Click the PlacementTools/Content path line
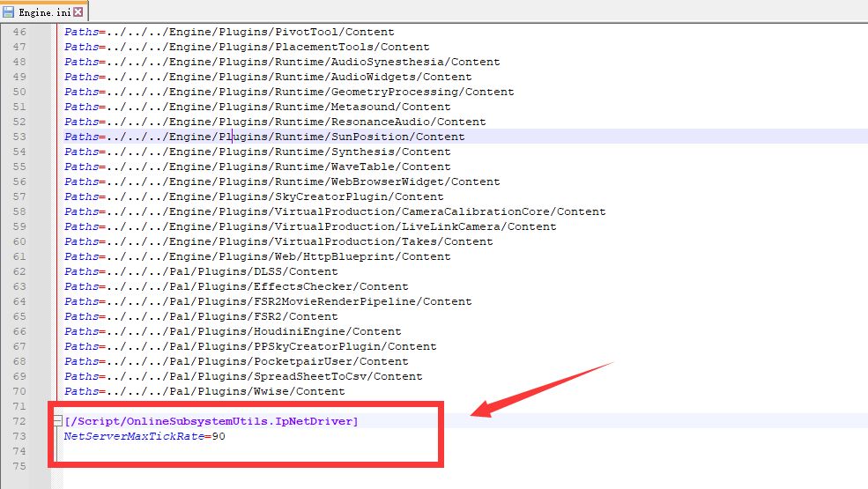The height and width of the screenshot is (489, 868). click(x=247, y=47)
